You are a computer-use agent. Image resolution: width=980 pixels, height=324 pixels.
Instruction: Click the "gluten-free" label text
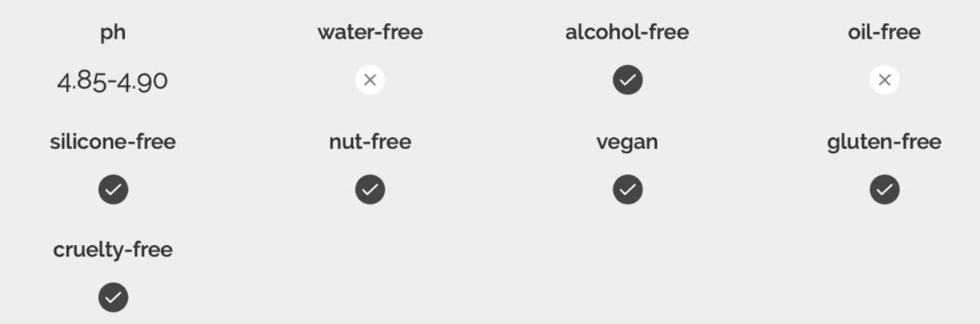pos(884,142)
